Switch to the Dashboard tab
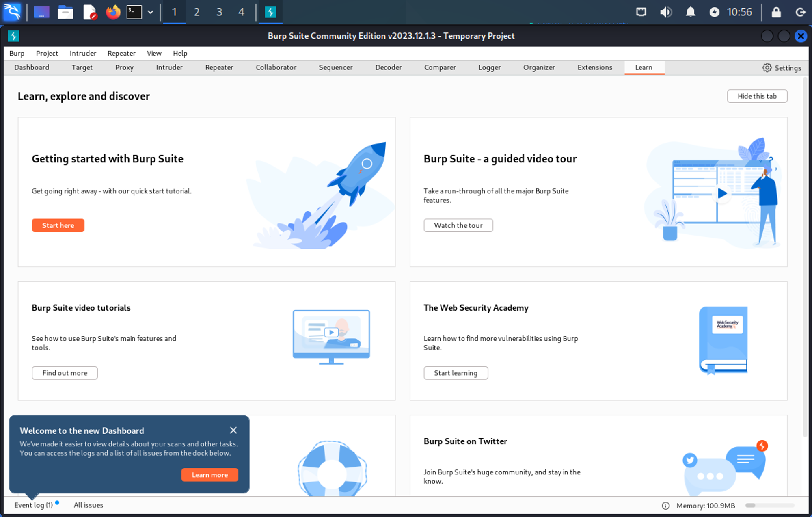812x517 pixels. pos(32,67)
